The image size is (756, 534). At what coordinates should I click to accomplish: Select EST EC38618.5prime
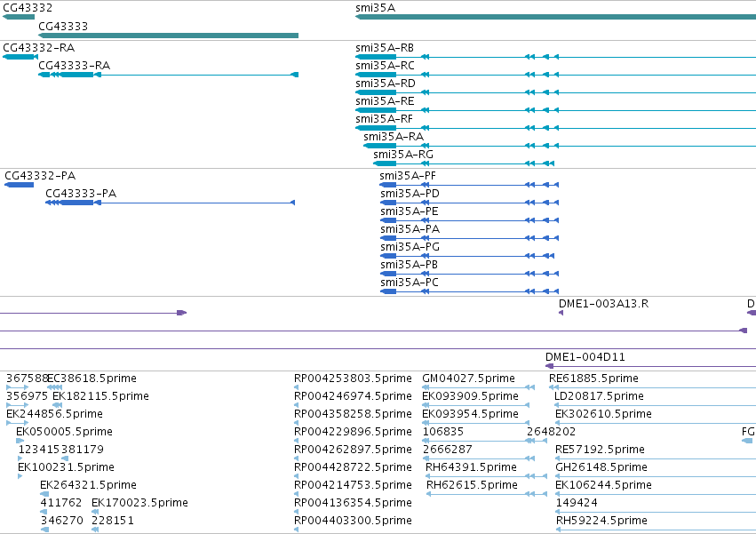92,379
